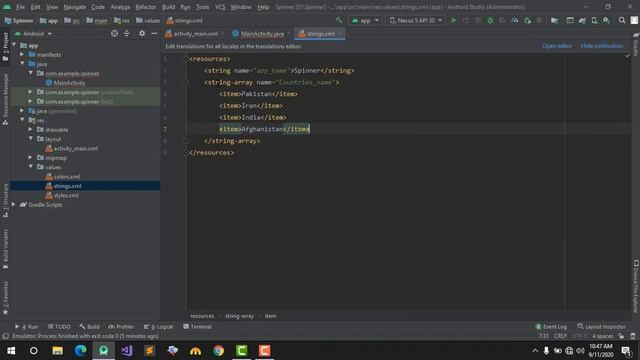640x360 pixels.
Task: Open the Build menu
Action: [168, 7]
